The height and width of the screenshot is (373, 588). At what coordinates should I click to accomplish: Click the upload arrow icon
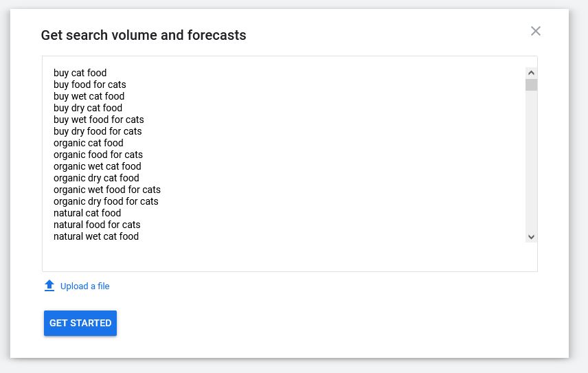tap(49, 286)
